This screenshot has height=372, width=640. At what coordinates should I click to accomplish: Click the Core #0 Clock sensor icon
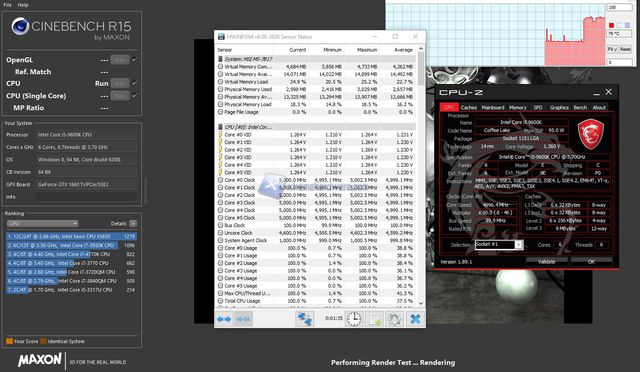click(220, 180)
